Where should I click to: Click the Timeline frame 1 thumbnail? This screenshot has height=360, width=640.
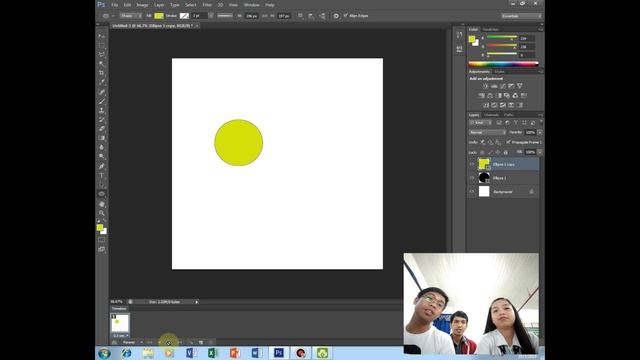pos(120,323)
